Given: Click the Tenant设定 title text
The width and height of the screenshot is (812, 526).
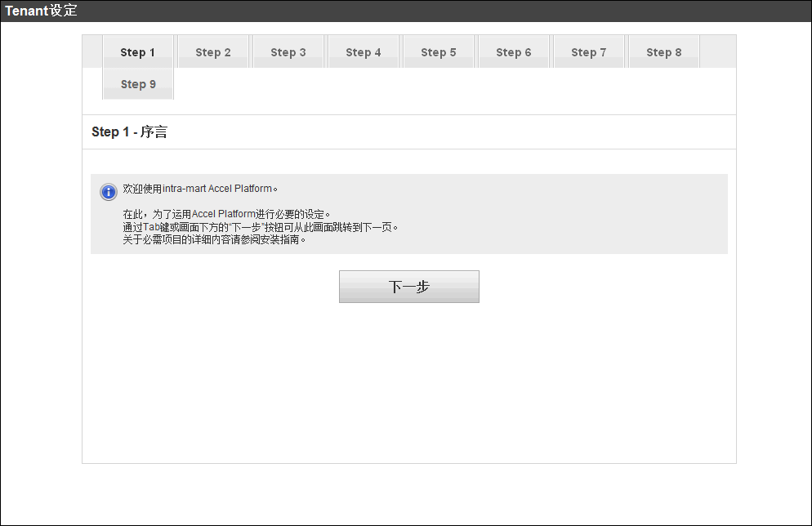Looking at the screenshot, I should tap(41, 11).
